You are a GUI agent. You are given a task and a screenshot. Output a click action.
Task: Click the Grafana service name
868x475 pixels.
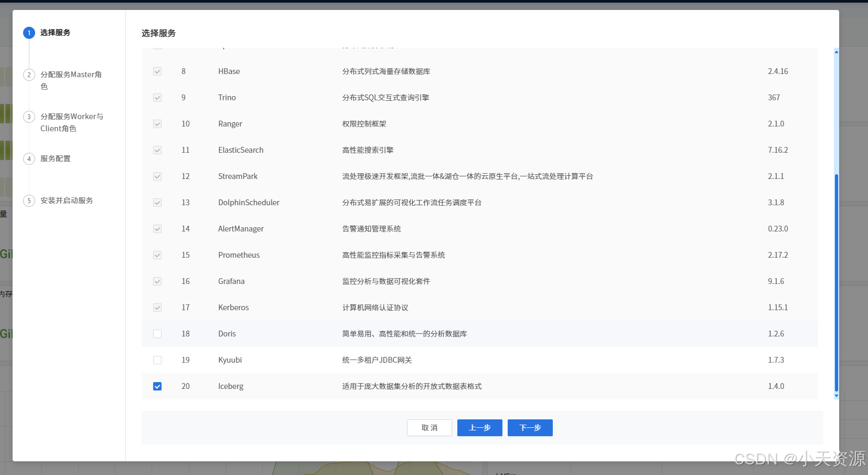231,281
